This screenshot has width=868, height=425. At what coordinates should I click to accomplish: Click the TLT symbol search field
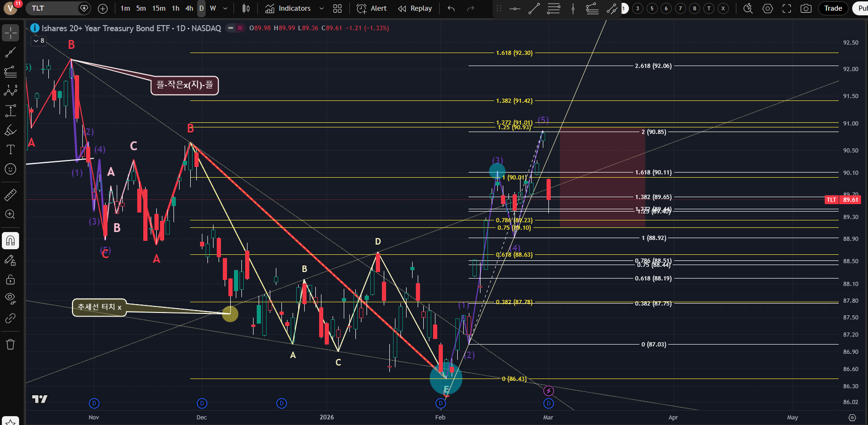click(51, 8)
